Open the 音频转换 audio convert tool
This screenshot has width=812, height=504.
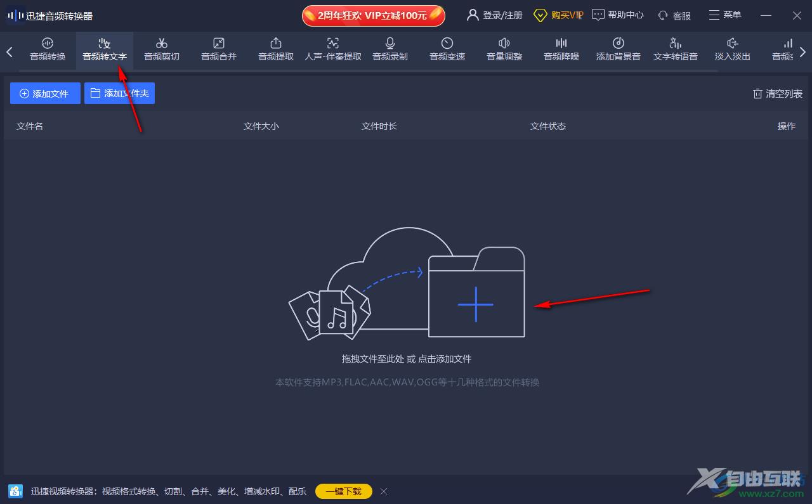tap(48, 49)
